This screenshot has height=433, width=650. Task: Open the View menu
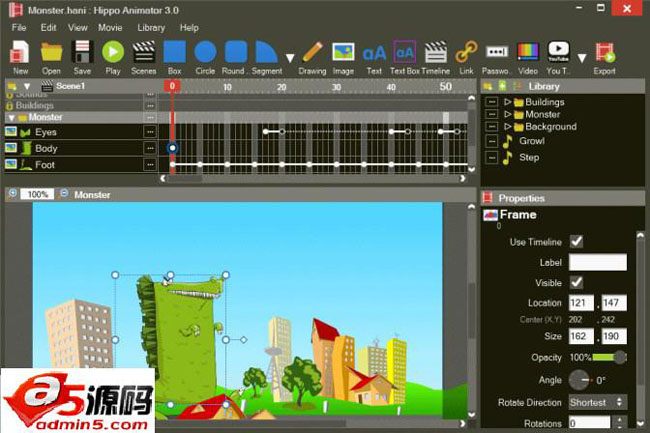coord(78,28)
